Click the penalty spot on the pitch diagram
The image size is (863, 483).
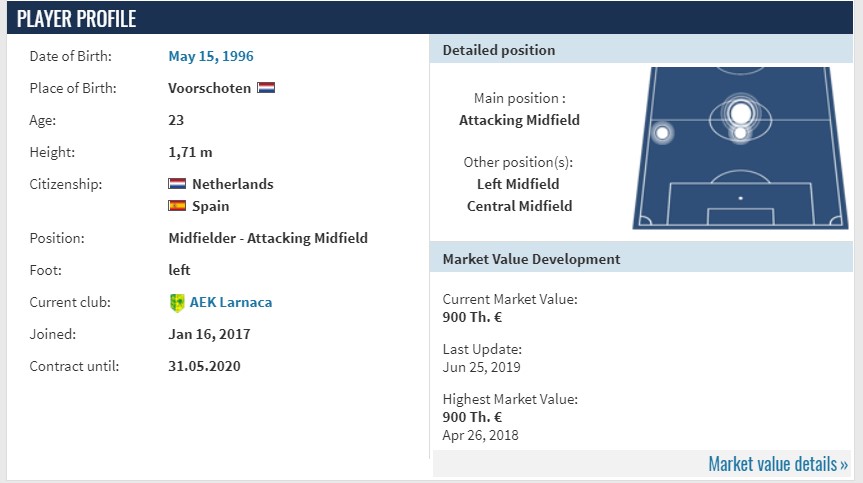pyautogui.click(x=740, y=198)
